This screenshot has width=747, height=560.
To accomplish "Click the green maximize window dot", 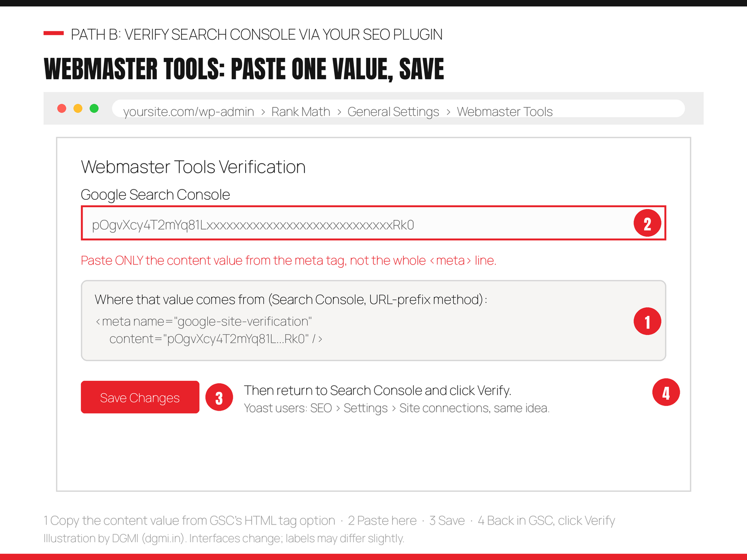I will point(94,108).
